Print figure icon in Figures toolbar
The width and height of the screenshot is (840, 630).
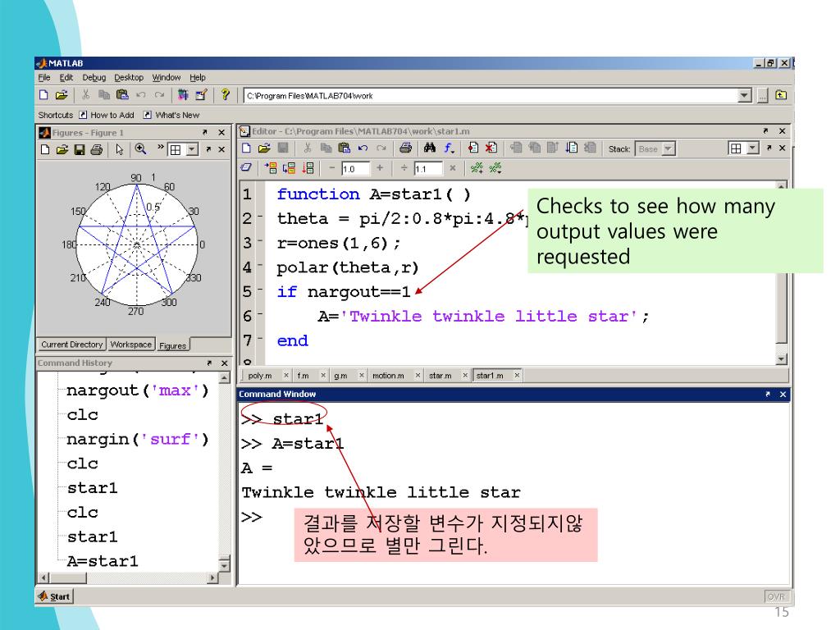pos(97,149)
